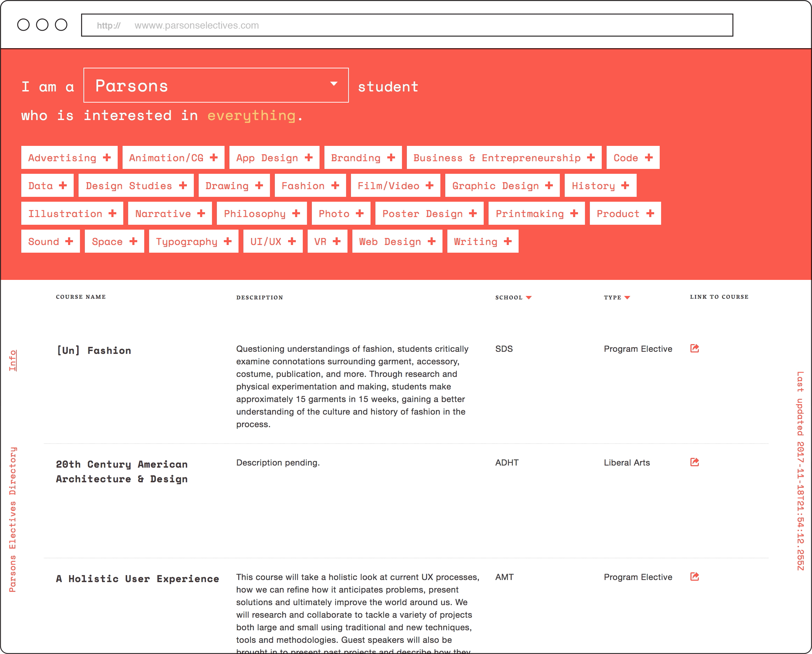Open the Parsons student type dropdown
The width and height of the screenshot is (812, 654).
click(216, 85)
